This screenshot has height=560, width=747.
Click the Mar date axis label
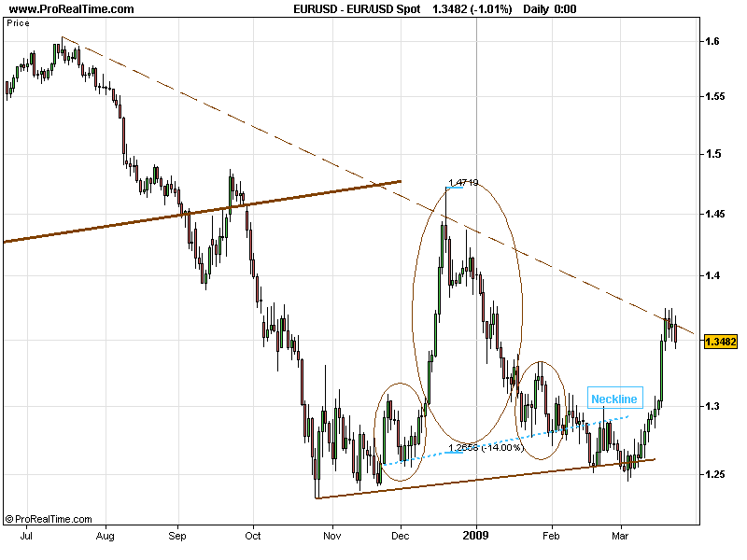(x=620, y=536)
